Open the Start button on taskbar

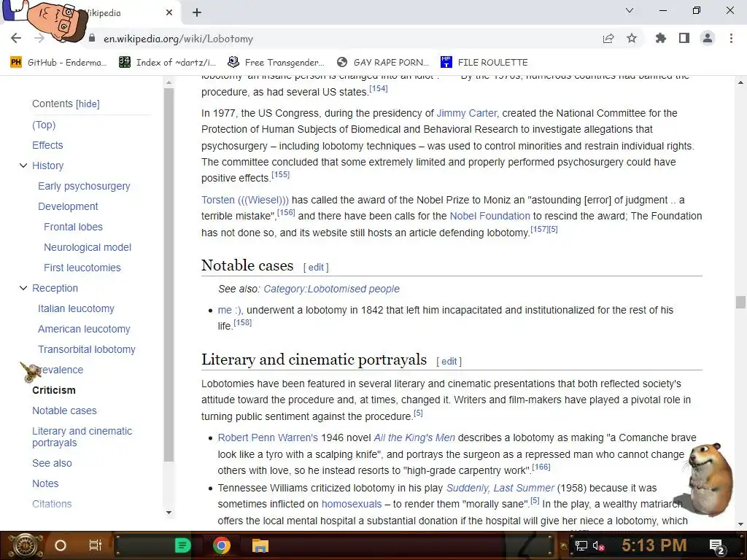pyautogui.click(x=24, y=545)
